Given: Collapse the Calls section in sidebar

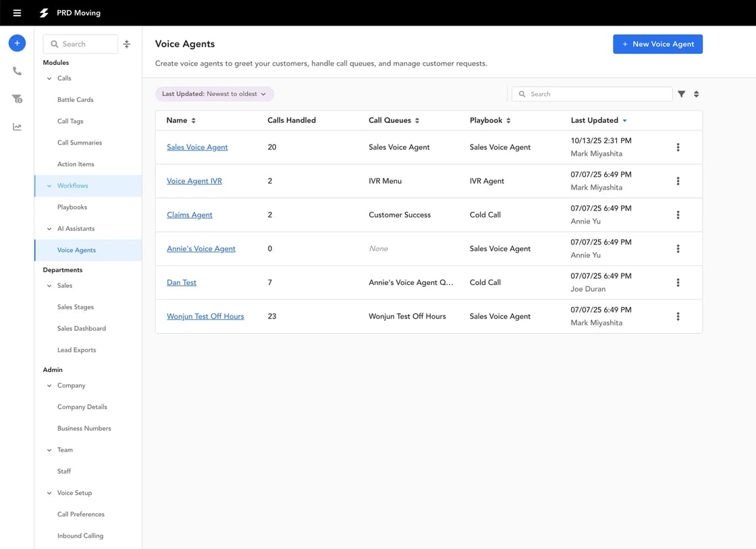Looking at the screenshot, I should point(49,78).
